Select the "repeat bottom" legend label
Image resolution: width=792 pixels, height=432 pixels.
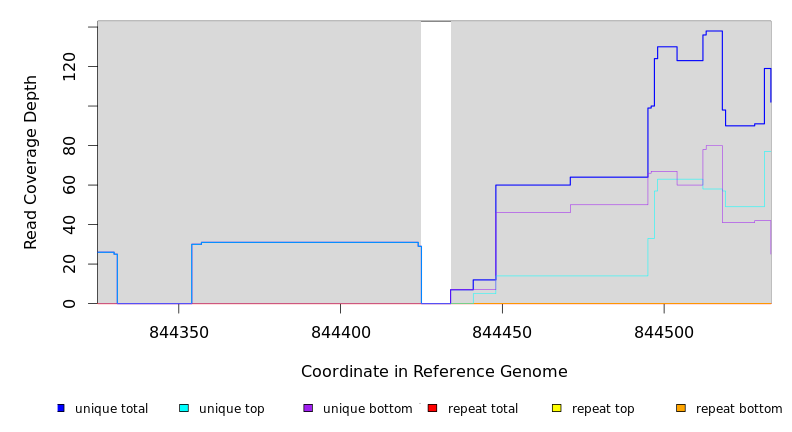point(739,409)
